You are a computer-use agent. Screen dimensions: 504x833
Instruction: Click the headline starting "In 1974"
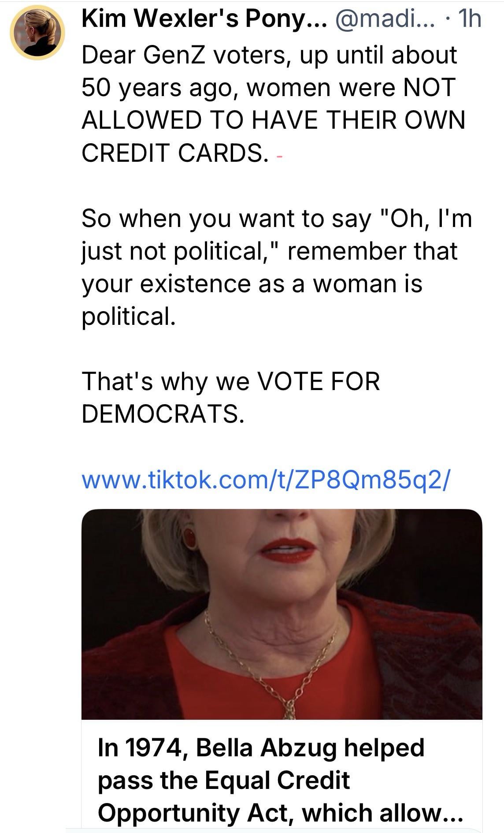pos(261,747)
